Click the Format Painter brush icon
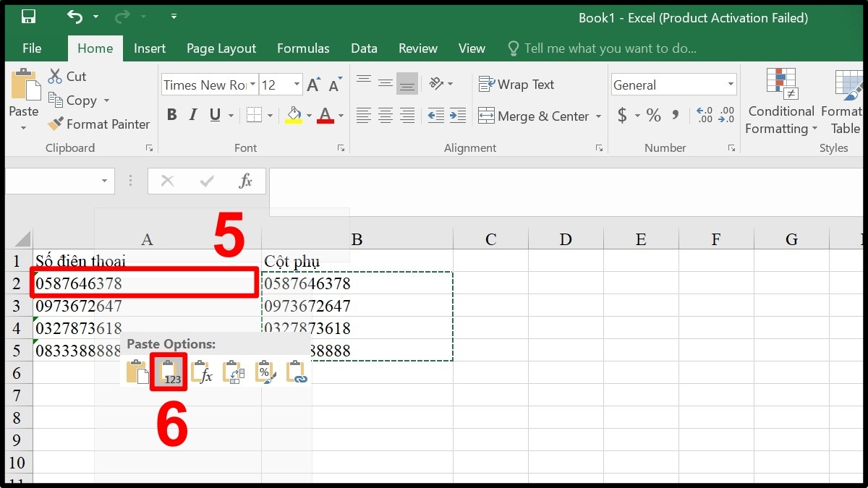 click(56, 124)
